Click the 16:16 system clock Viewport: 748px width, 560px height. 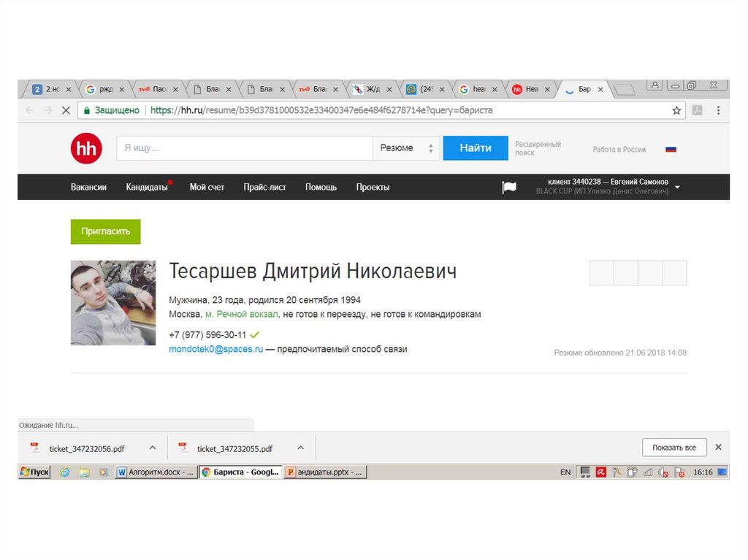(703, 472)
